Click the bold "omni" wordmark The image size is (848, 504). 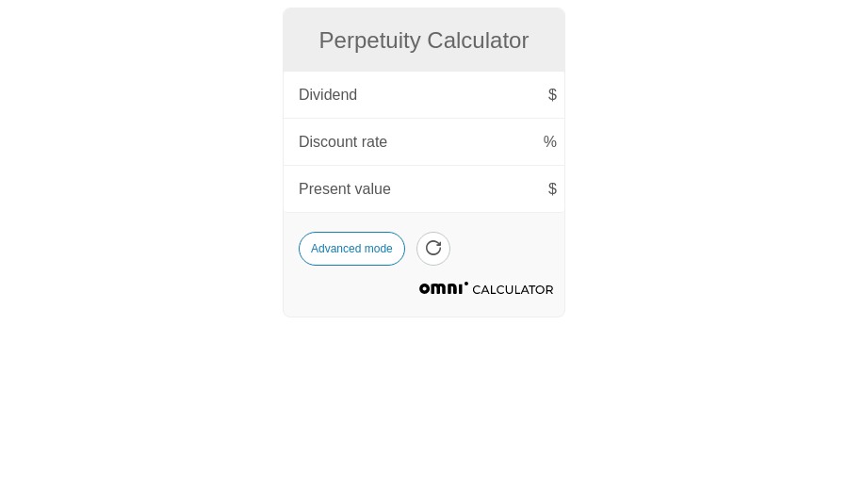(441, 289)
